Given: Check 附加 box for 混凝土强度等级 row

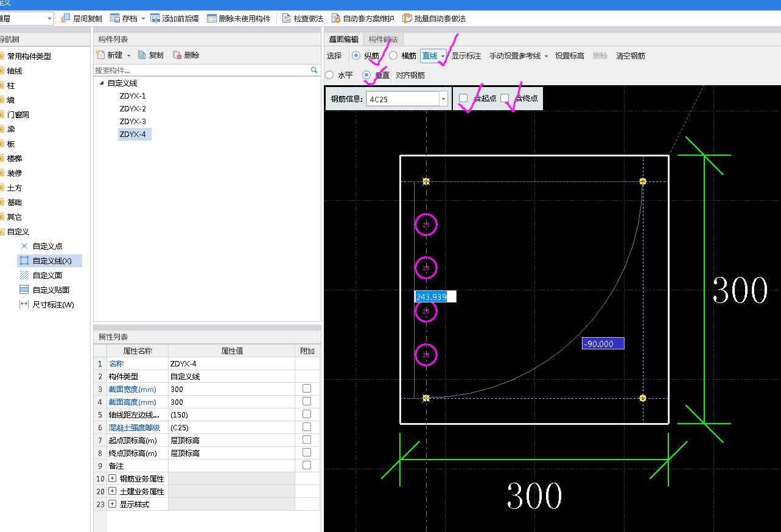Looking at the screenshot, I should pyautogui.click(x=307, y=427).
